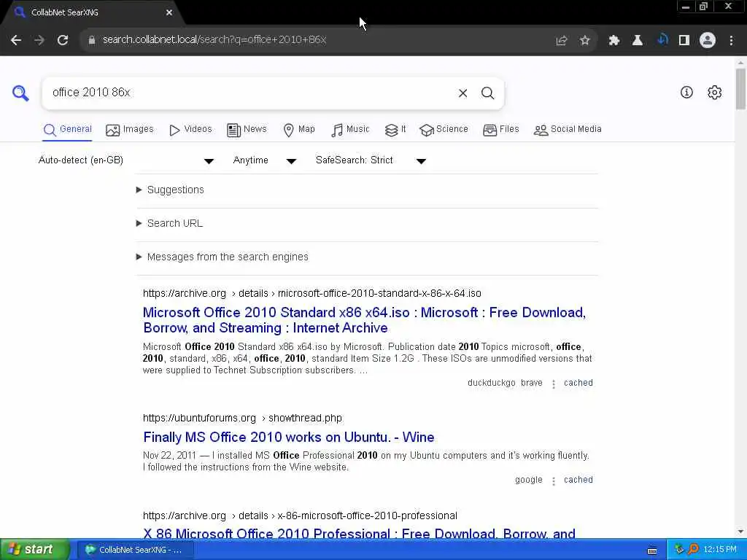
Task: Switch to the Music tab
Action: pos(350,130)
